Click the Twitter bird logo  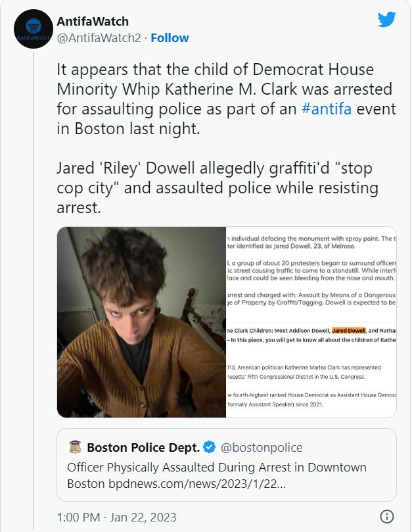coord(387,20)
